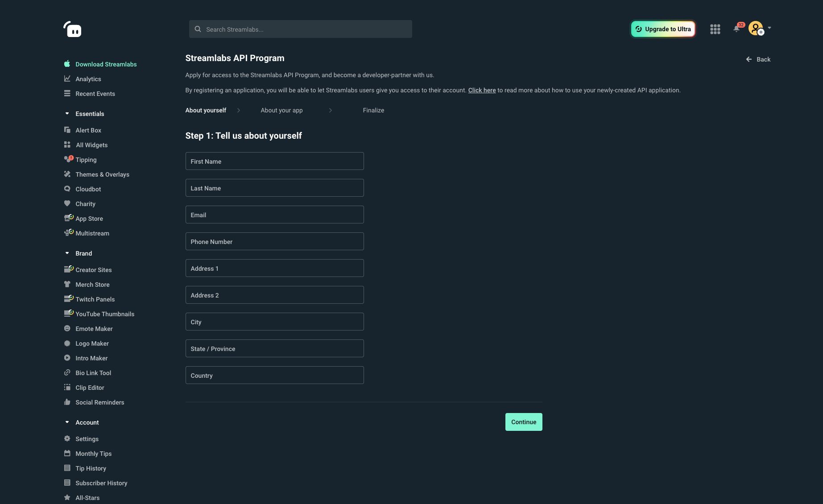Open the apps grid icon
823x504 pixels.
[x=715, y=29]
